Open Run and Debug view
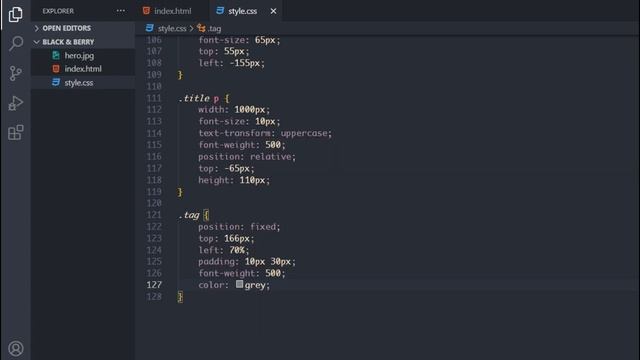This screenshot has width=640, height=360. click(16, 103)
